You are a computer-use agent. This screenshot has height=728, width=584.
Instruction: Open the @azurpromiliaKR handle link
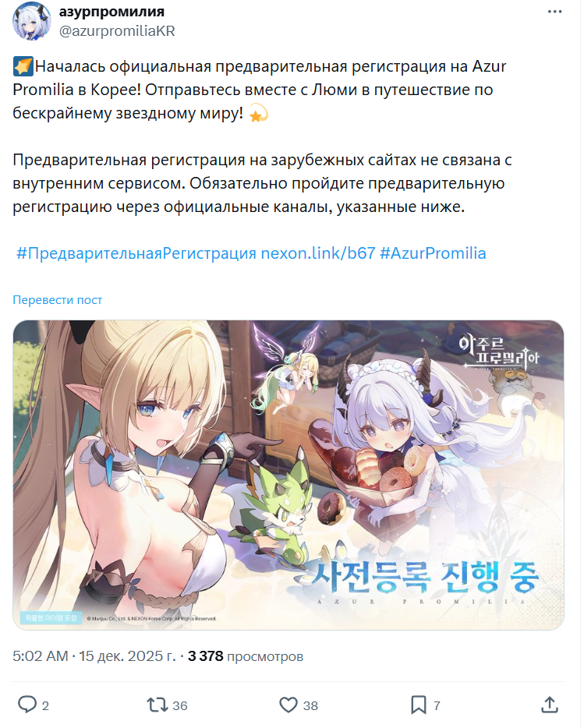click(117, 31)
